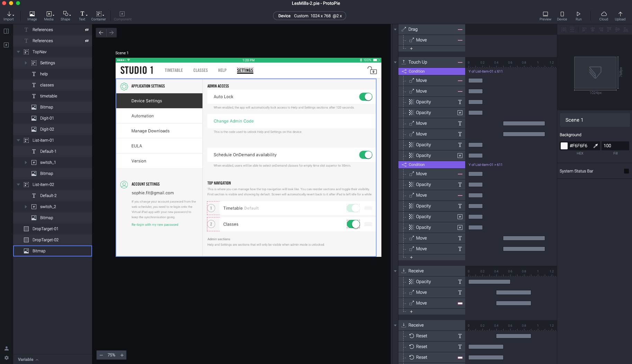
Task: Select the Scene 1 name field
Action: 595,120
